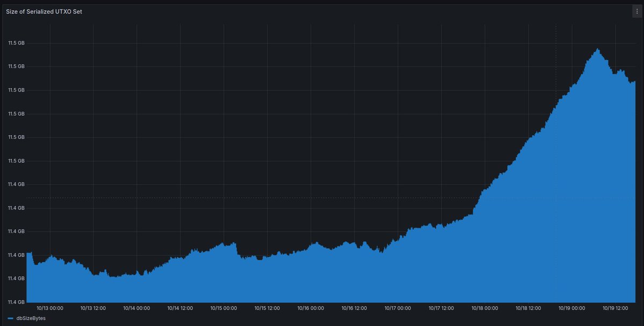644x326 pixels.
Task: Click the 10/15 12:00 time label
Action: point(267,308)
